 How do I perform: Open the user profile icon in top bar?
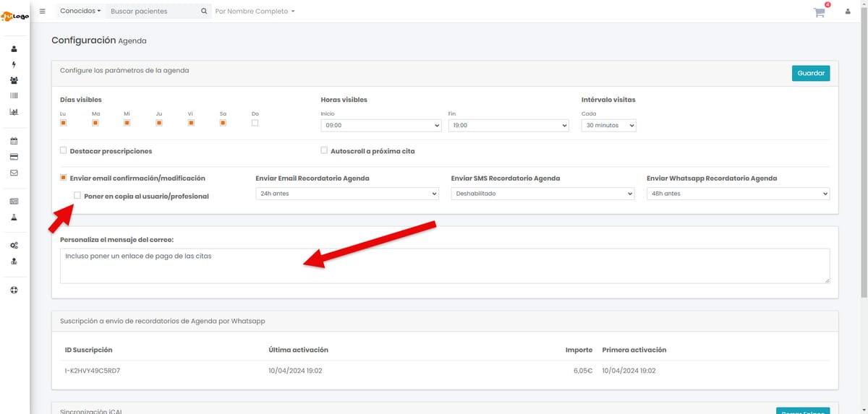[x=848, y=12]
